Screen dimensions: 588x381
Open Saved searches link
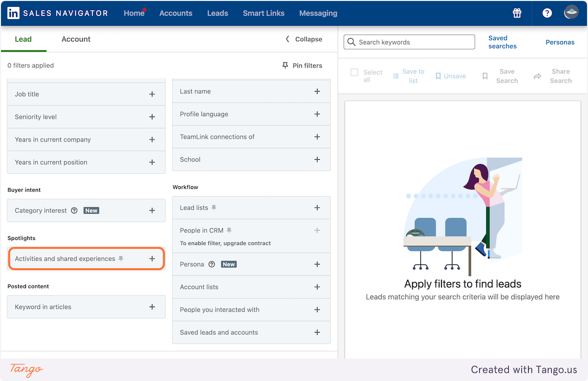click(x=502, y=42)
